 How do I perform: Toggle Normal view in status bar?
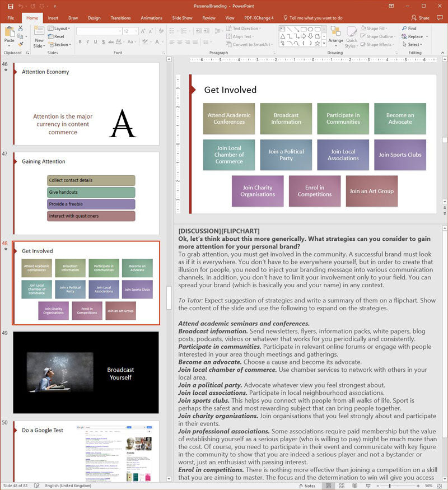328,486
